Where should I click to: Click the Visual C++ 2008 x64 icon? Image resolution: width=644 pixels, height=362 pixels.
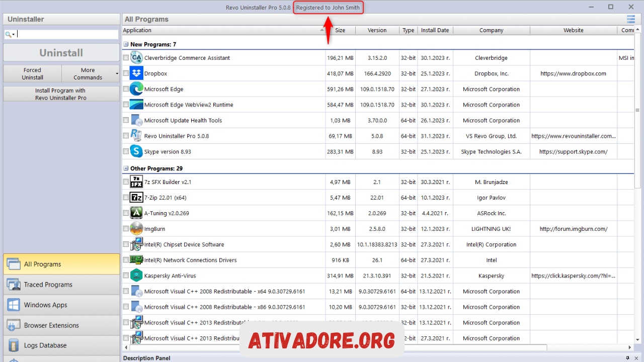(136, 291)
